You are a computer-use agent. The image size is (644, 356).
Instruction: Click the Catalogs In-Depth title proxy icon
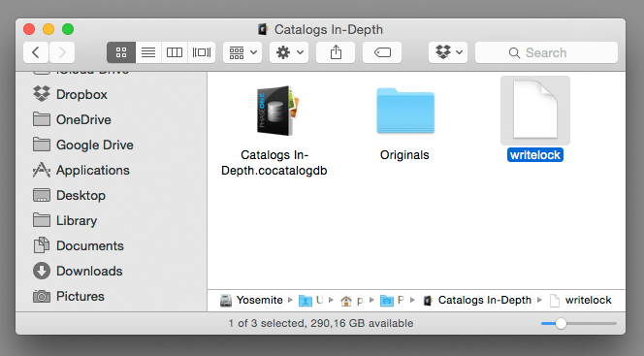coord(263,29)
